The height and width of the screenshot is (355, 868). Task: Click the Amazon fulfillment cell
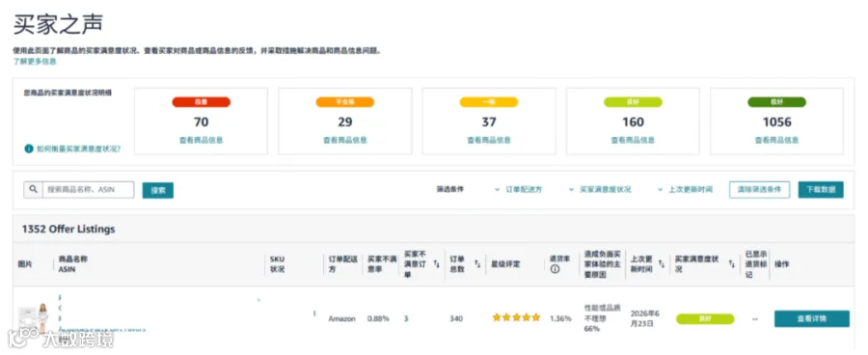pyautogui.click(x=341, y=318)
